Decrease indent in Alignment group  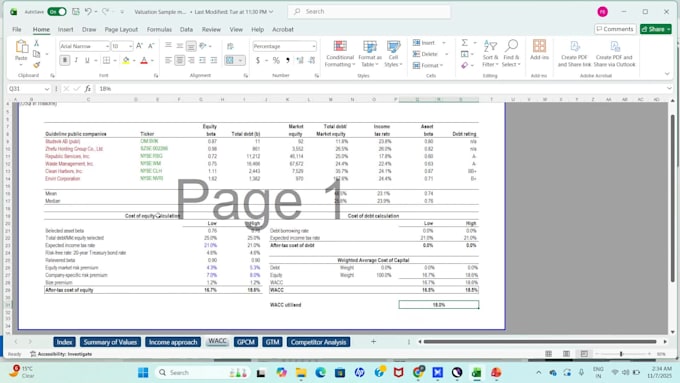203,60
